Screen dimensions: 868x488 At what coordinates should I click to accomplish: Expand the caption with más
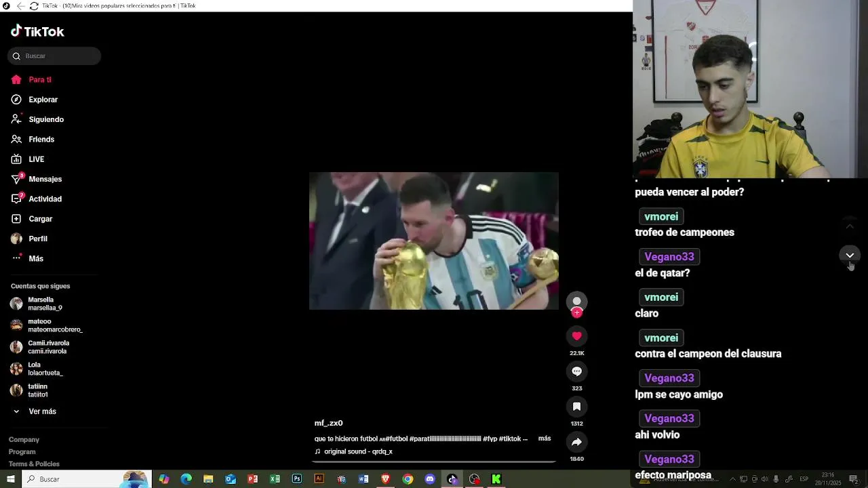coord(545,439)
